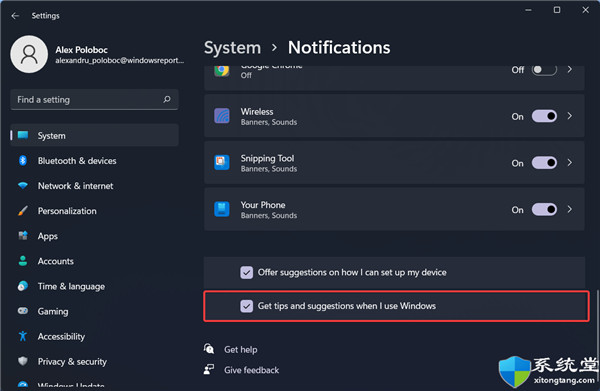Open Snipping Tool notification details chevron
This screenshot has height=391, width=600.
pyautogui.click(x=570, y=163)
